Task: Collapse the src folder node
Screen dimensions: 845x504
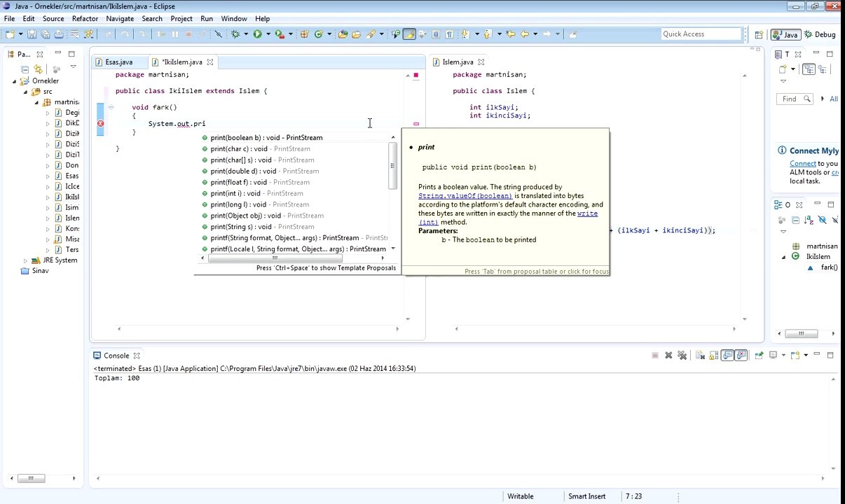Action: (26, 92)
